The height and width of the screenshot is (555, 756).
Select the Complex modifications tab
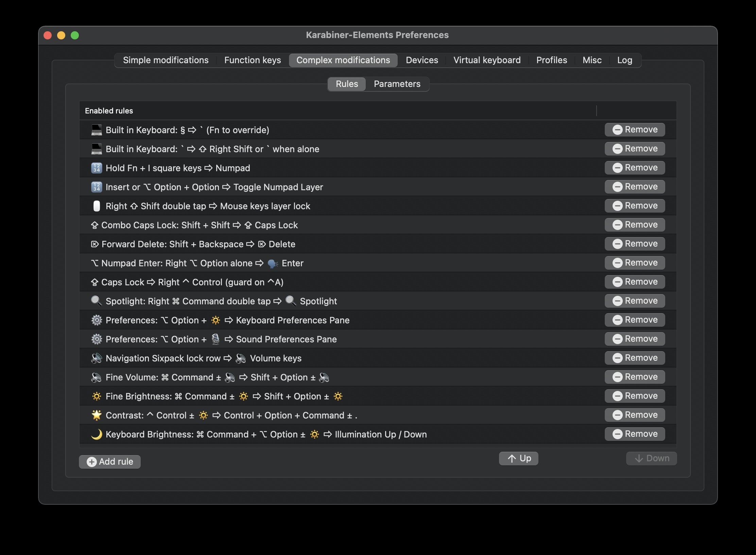[x=343, y=60]
